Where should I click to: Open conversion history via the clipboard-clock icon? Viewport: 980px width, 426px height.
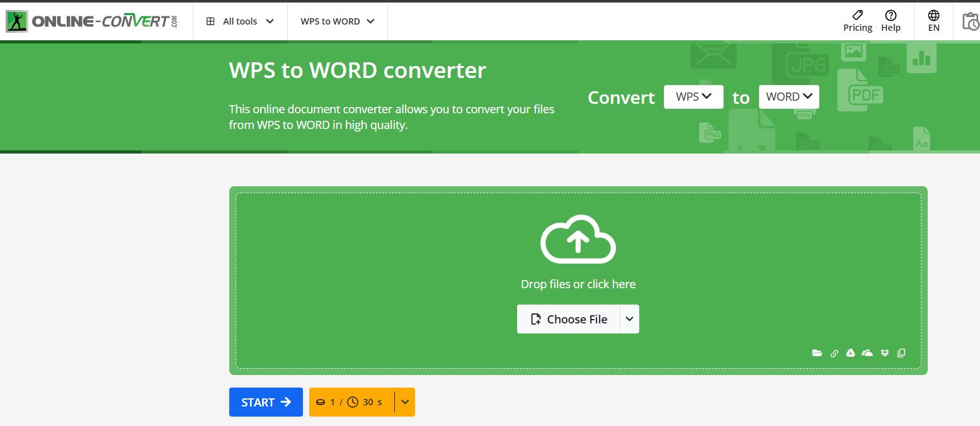(x=970, y=21)
